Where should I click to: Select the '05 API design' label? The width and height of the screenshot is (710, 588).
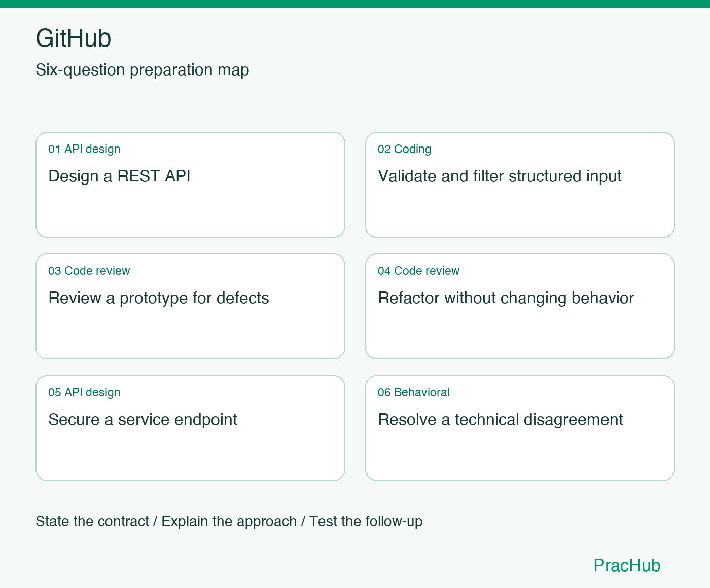click(84, 392)
